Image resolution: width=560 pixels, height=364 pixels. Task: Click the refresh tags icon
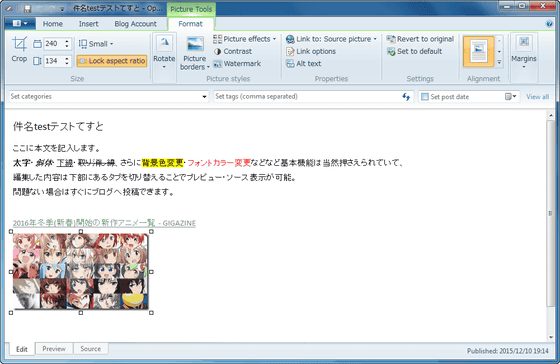point(406,96)
